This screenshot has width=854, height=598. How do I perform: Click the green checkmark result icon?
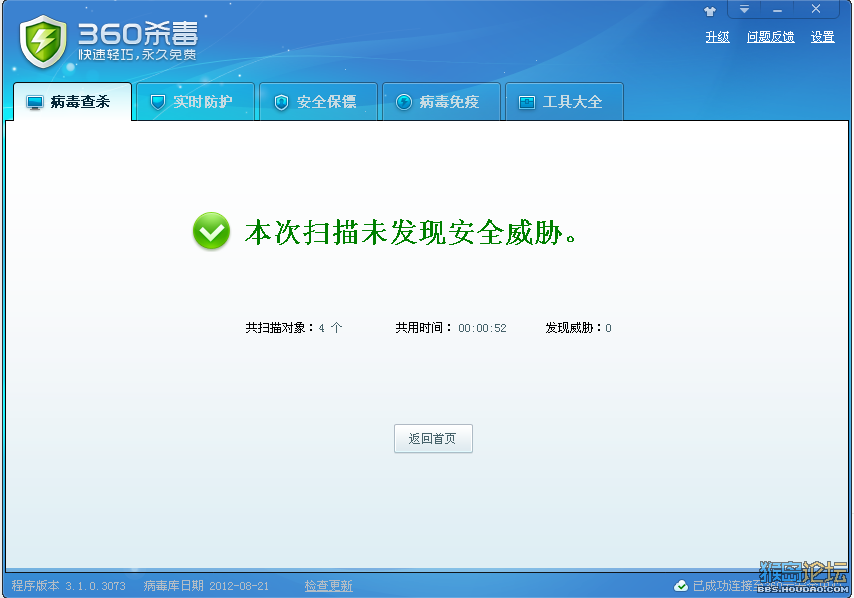211,231
